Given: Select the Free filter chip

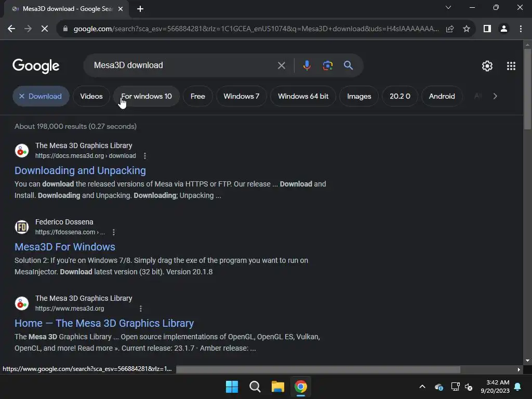Looking at the screenshot, I should coord(198,96).
